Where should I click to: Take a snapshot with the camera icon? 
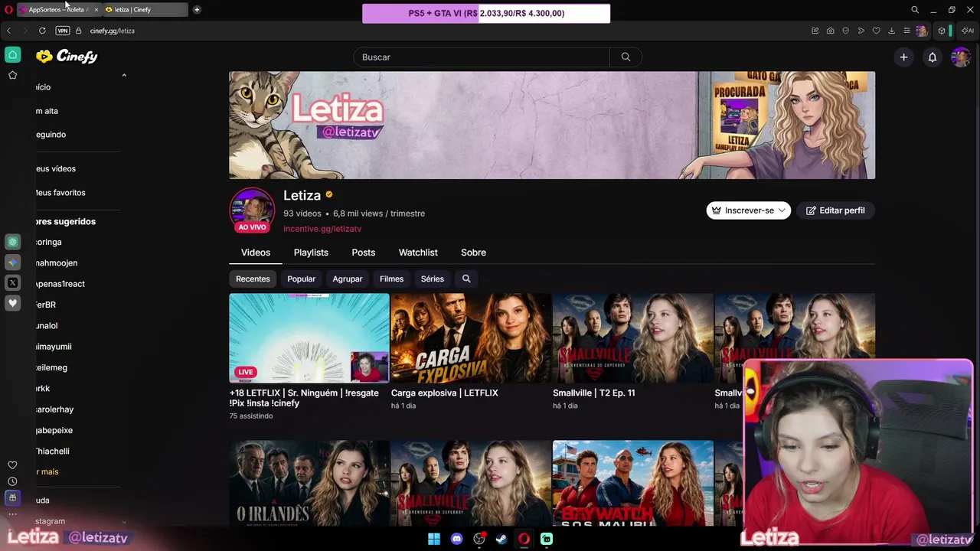pos(830,31)
